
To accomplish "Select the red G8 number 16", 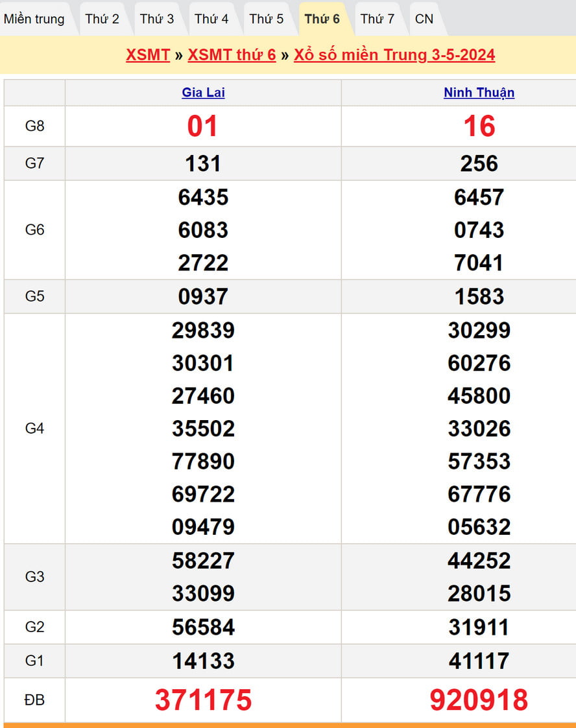I will click(479, 126).
